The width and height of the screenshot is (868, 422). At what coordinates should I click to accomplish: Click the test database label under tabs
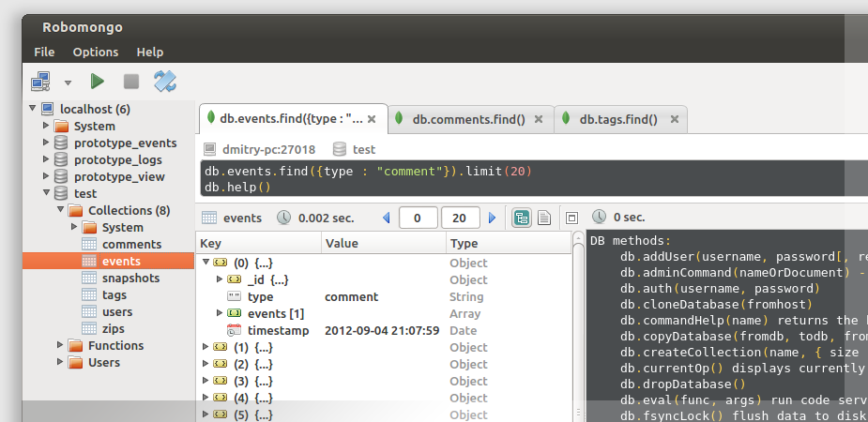coord(364,149)
